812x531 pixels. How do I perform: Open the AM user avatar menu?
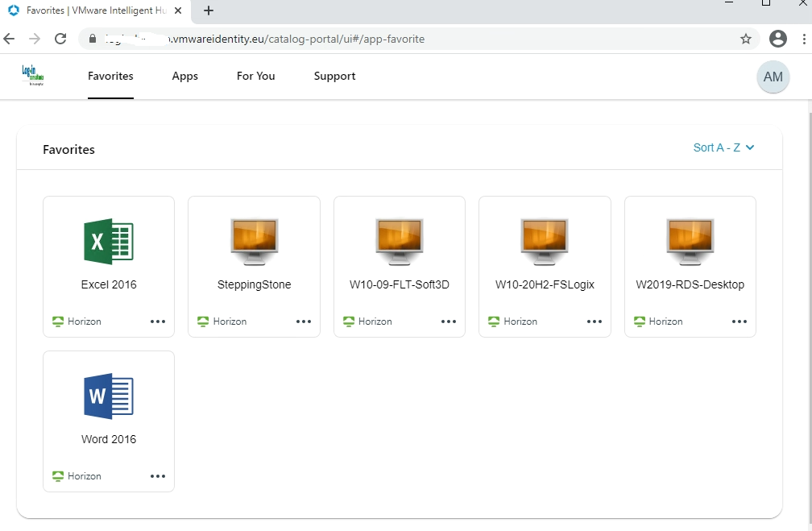pyautogui.click(x=773, y=77)
